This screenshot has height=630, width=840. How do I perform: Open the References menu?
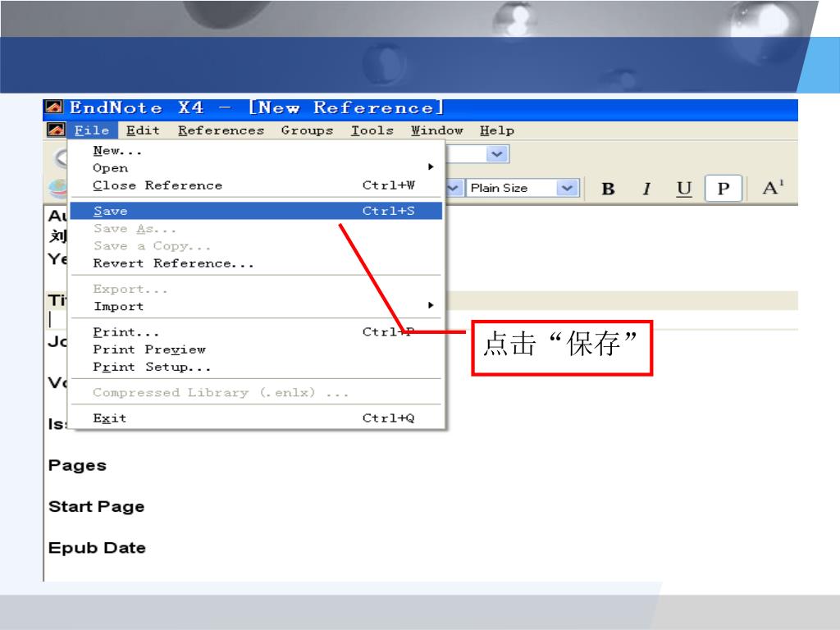pos(221,130)
